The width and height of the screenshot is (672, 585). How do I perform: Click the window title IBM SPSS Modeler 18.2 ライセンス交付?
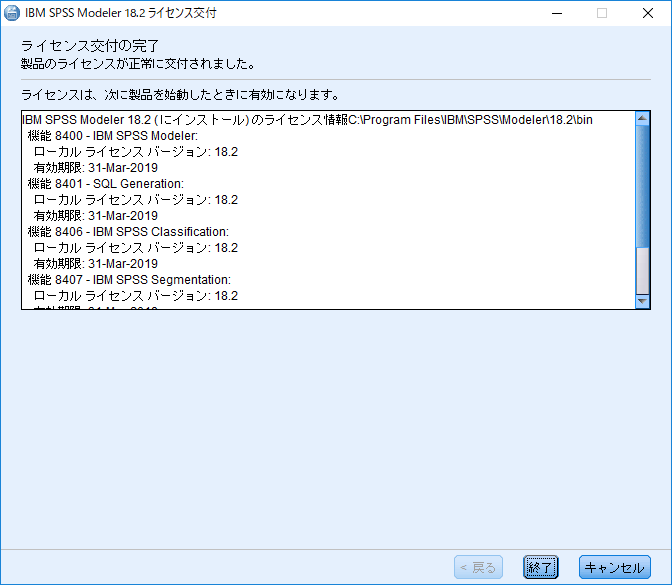coord(121,13)
